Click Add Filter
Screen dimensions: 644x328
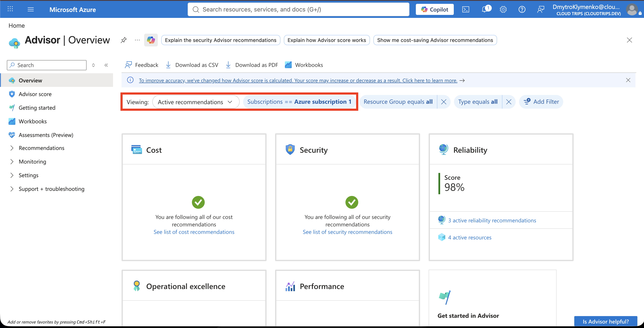(541, 102)
